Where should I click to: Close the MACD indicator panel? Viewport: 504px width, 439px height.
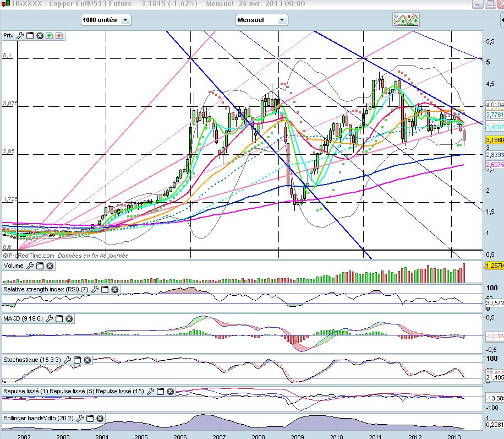pyautogui.click(x=69, y=318)
